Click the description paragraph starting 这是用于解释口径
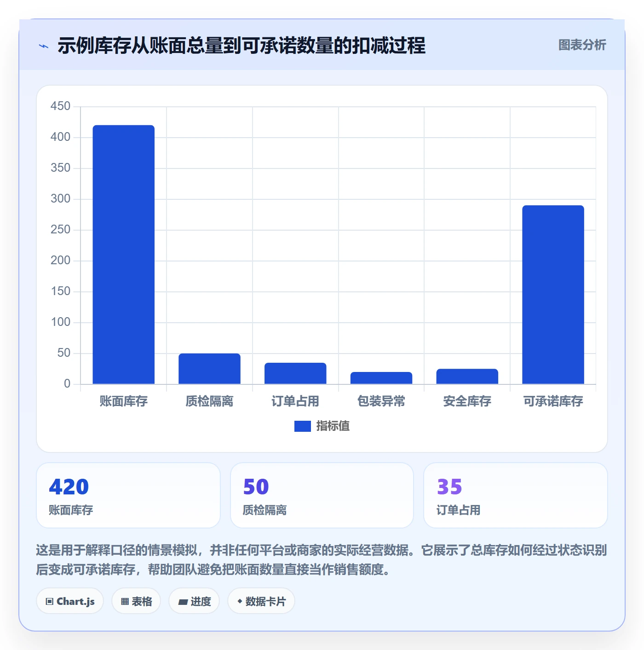644x650 pixels. coord(322,560)
